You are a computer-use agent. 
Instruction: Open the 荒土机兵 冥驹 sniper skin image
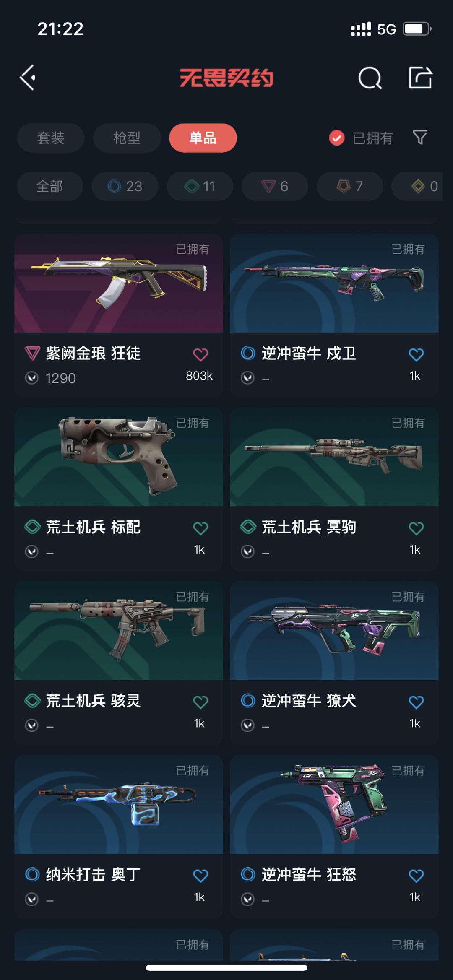[x=334, y=457]
